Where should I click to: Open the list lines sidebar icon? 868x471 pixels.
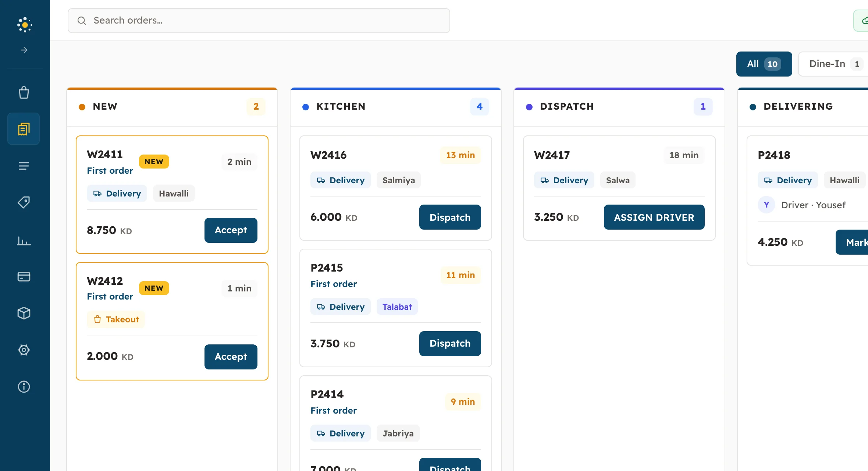tap(24, 166)
